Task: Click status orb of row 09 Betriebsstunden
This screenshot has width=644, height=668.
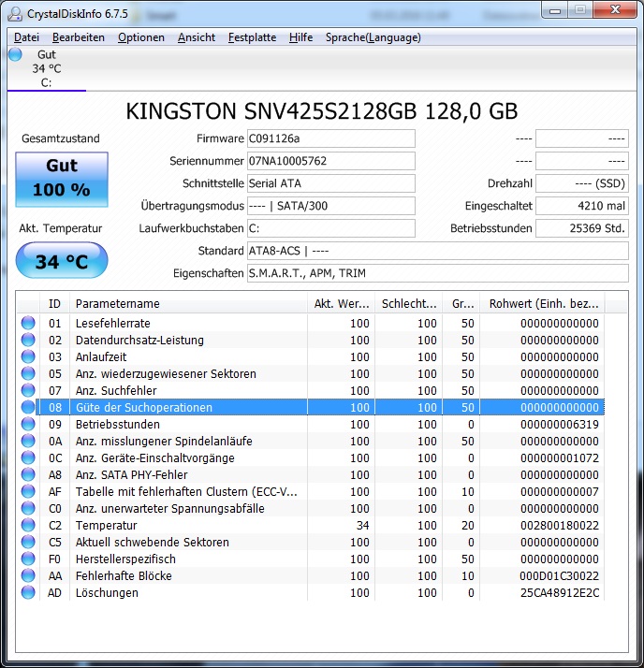Action: (x=28, y=424)
